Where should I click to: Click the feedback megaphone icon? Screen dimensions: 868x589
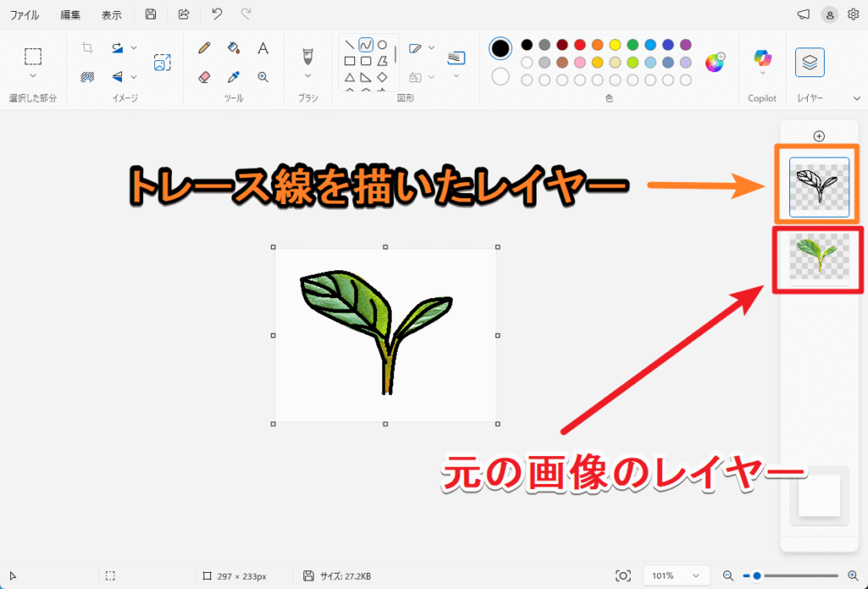tap(804, 15)
